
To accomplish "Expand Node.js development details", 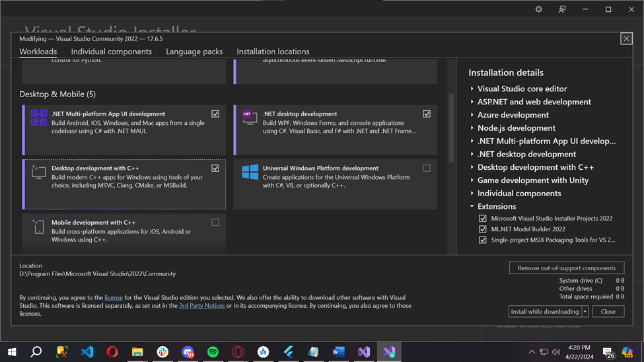I will coord(472,127).
